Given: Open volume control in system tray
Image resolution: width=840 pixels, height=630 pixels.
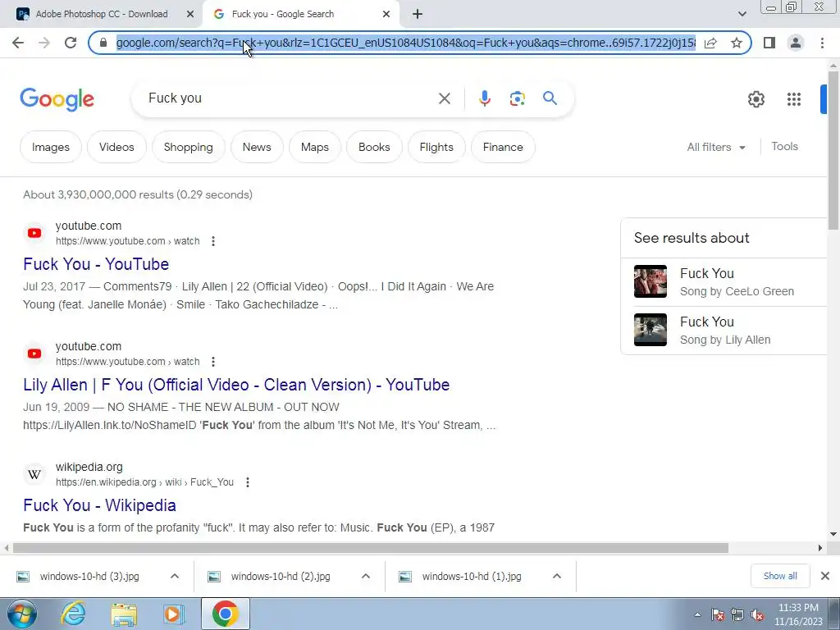Looking at the screenshot, I should tap(757, 614).
